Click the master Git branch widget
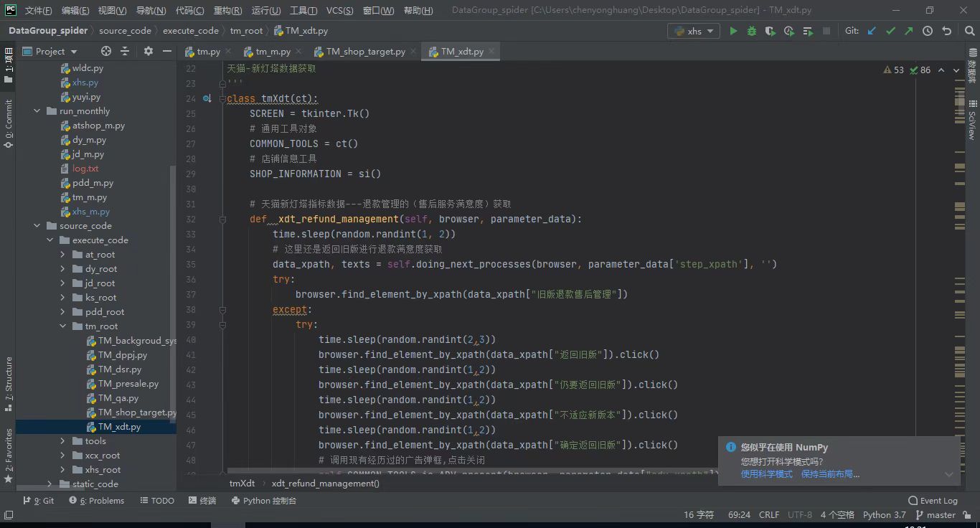Screen dimensions: 980x528 [x=936, y=514]
